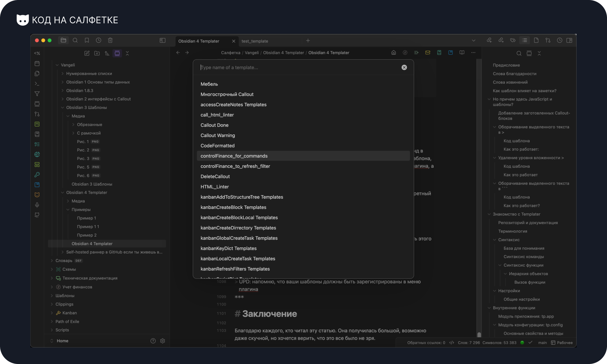607x364 pixels.
Task: Select the Obsidian 4 Templater tab
Action: [x=199, y=41]
